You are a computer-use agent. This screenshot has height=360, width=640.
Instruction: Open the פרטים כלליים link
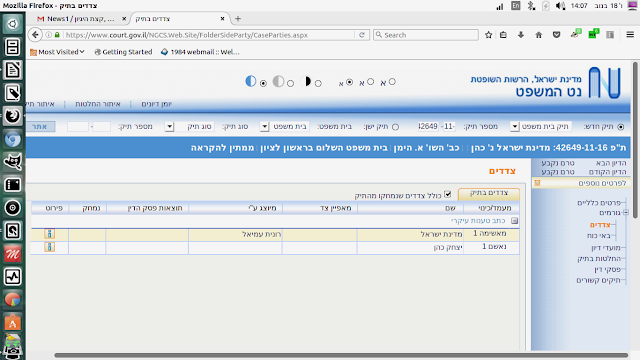pos(599,202)
